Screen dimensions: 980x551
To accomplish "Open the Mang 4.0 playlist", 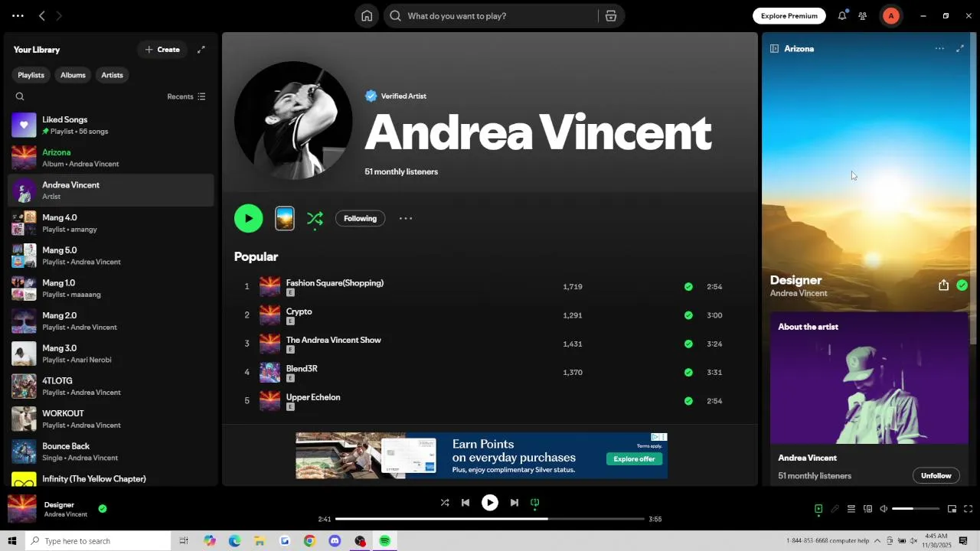I will click(x=111, y=223).
